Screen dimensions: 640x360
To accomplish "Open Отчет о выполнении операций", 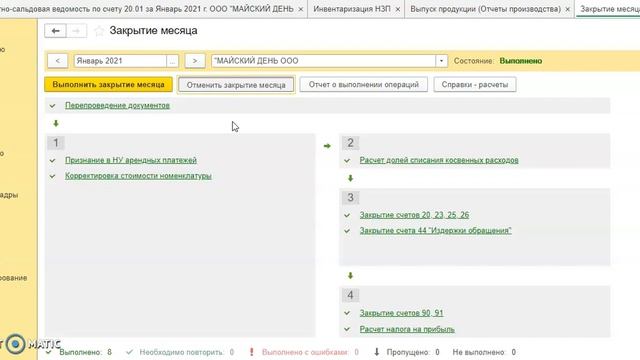I will pos(364,84).
